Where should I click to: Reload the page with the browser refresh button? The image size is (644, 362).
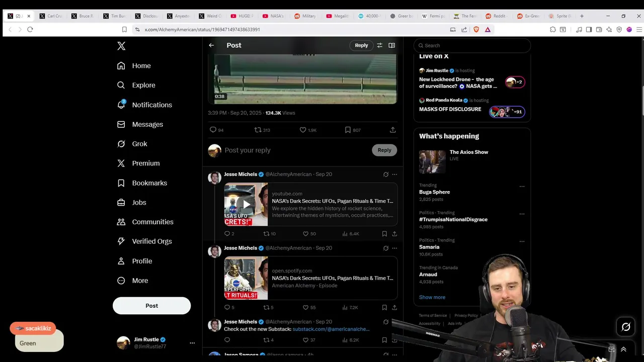pyautogui.click(x=30, y=30)
